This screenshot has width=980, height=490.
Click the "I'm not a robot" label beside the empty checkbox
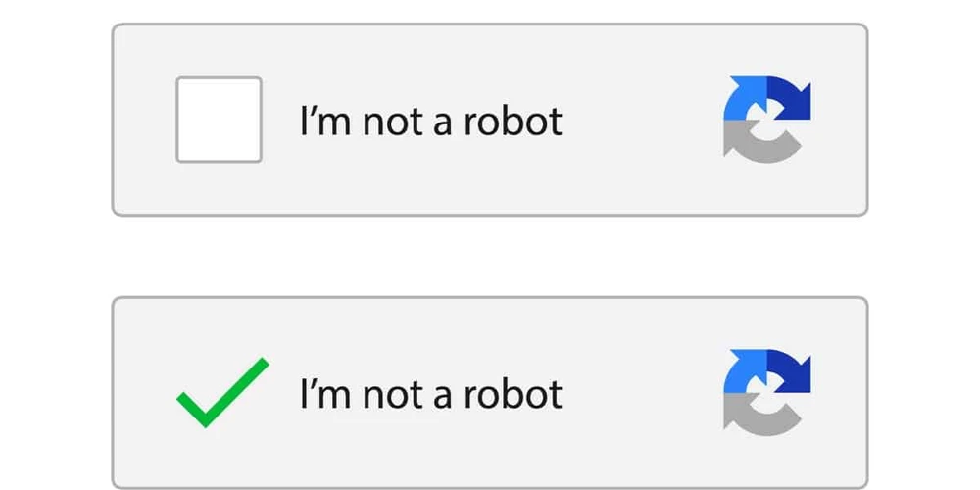pyautogui.click(x=430, y=122)
